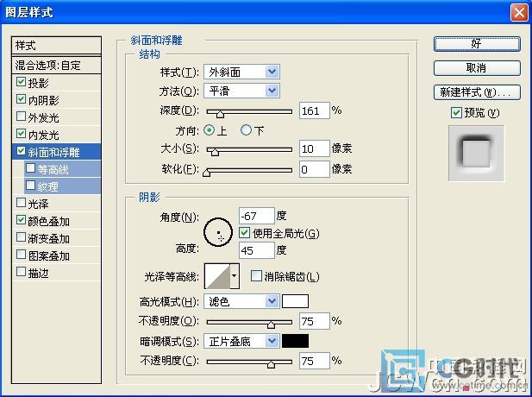Image resolution: width=532 pixels, height=397 pixels.
Task: Open the 样式 style dropdown showing 外斜面
Action: coord(241,72)
